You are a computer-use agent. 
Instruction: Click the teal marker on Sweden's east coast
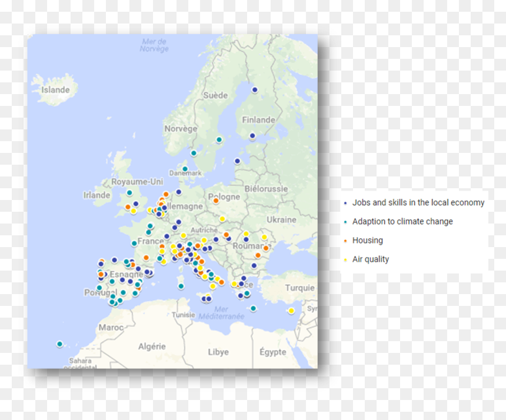click(x=219, y=139)
